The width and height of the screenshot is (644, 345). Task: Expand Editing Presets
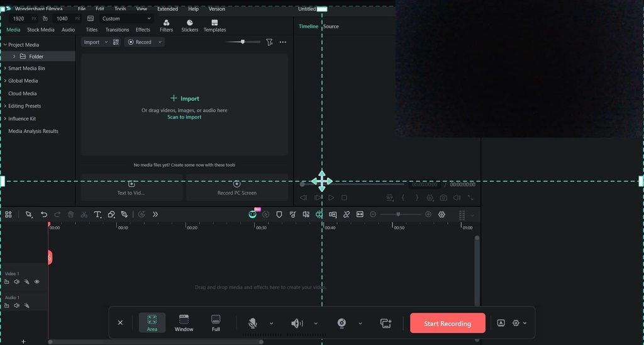(5, 106)
